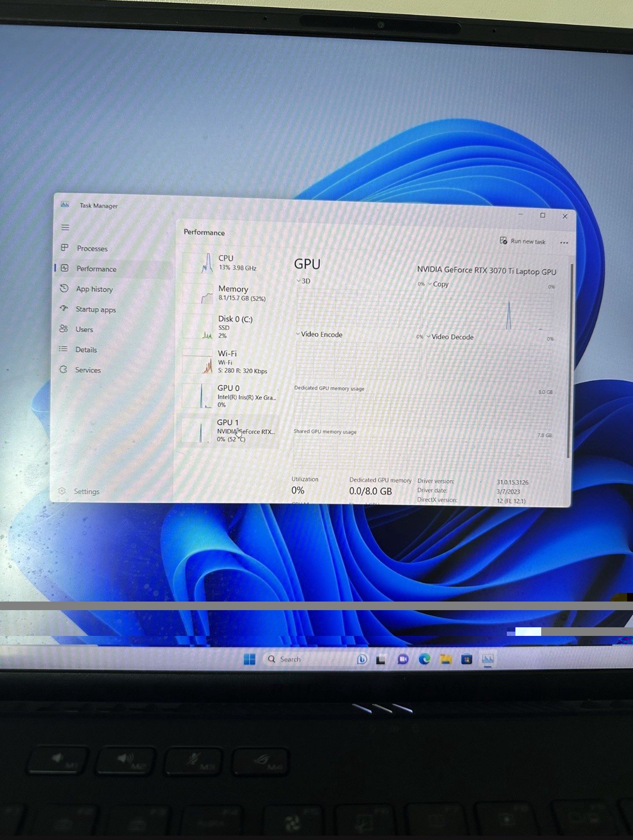Open Microsoft Store from the taskbar

467,659
